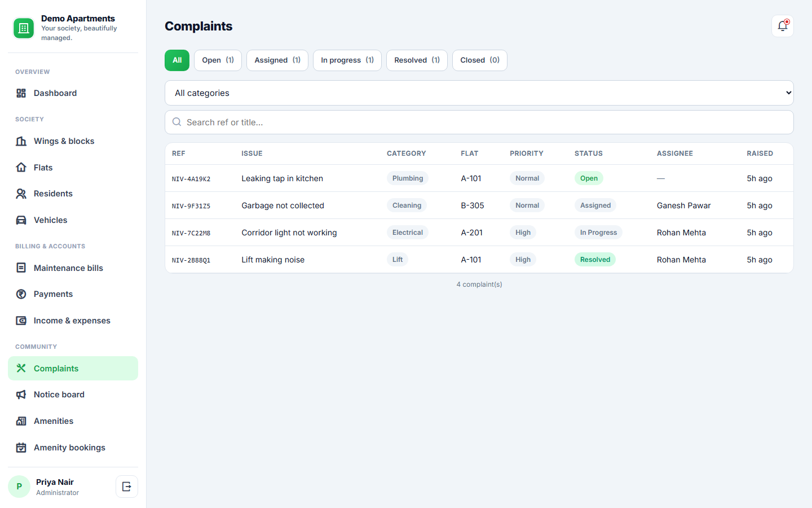Open the notifications bell
Screen dimensions: 812x508
click(x=782, y=26)
